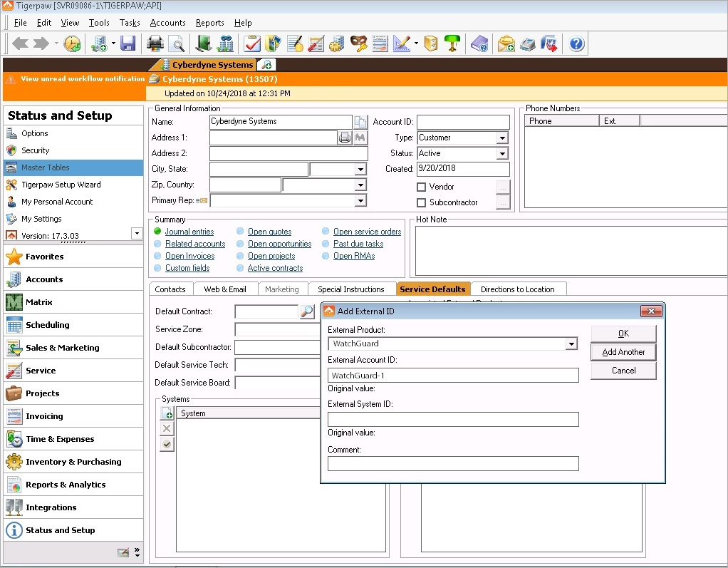Switch to the Web & Email tab

click(x=225, y=289)
